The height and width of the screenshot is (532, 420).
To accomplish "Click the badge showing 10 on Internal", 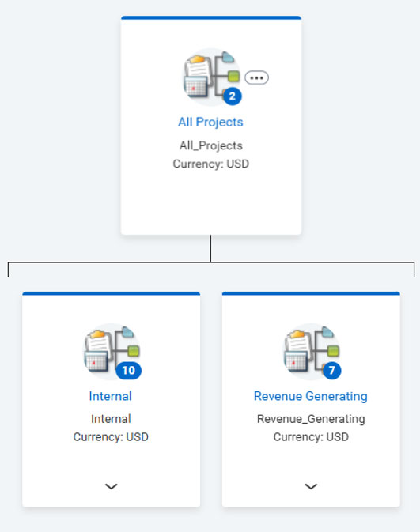I will (129, 370).
